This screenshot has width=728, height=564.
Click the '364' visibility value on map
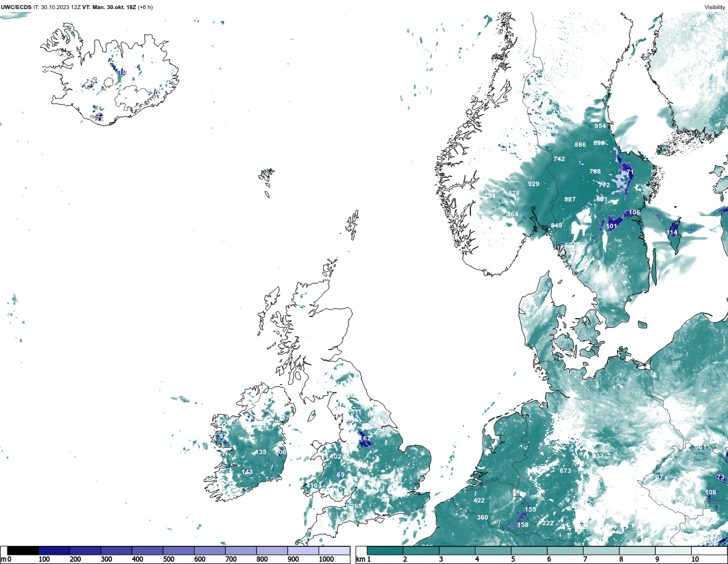(512, 215)
